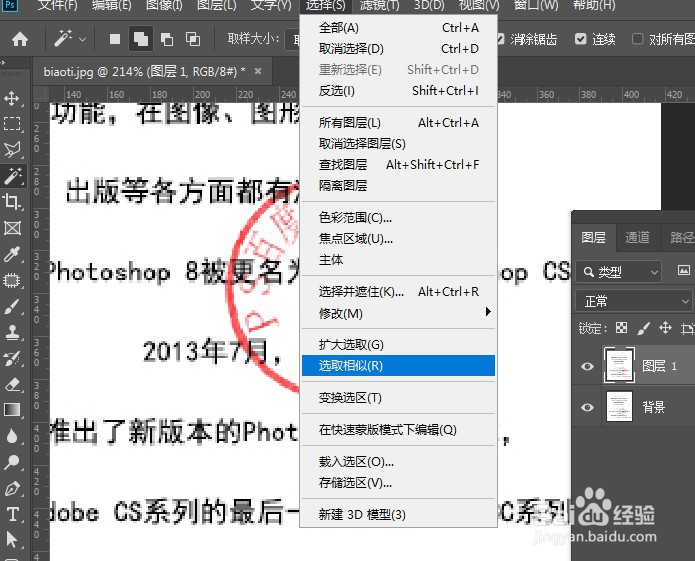Close the biaoti.jpg document tab
The height and width of the screenshot is (561, 695).
[x=258, y=71]
